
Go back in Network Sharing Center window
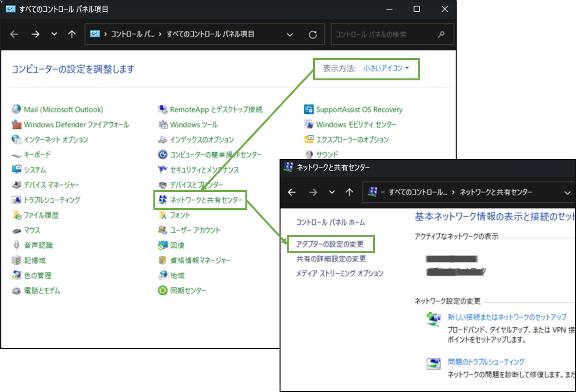(292, 192)
